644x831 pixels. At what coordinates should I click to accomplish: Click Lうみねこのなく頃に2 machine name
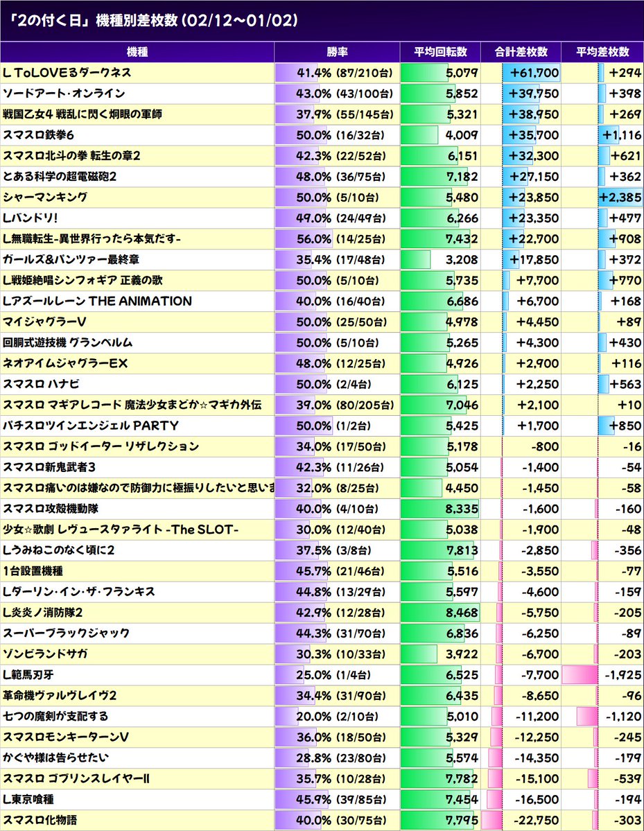pos(58,550)
